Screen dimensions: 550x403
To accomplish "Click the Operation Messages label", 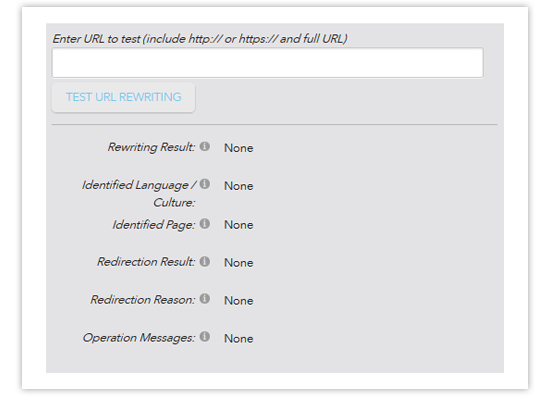I will pyautogui.click(x=139, y=338).
